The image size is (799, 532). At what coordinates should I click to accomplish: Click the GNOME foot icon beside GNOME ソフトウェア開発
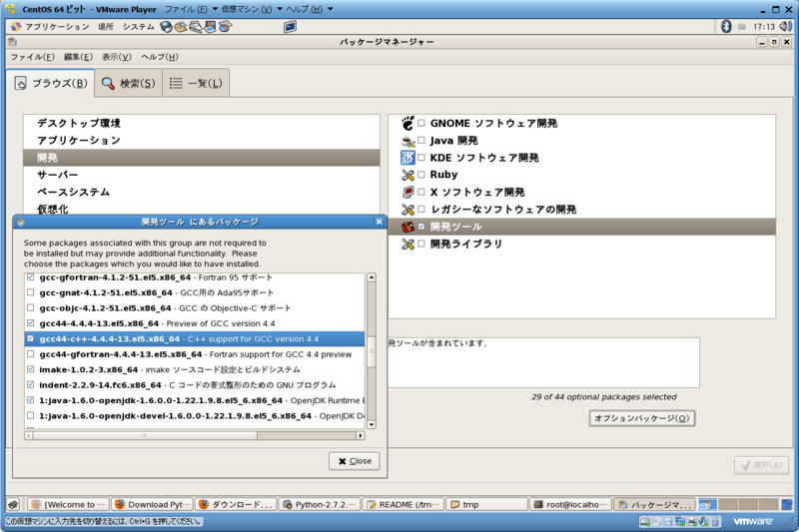tap(407, 123)
